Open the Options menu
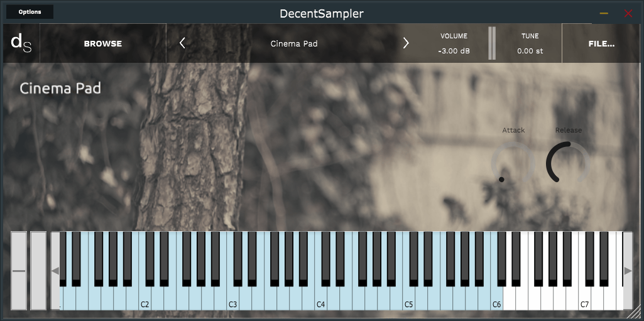The width and height of the screenshot is (644, 321). click(x=30, y=12)
